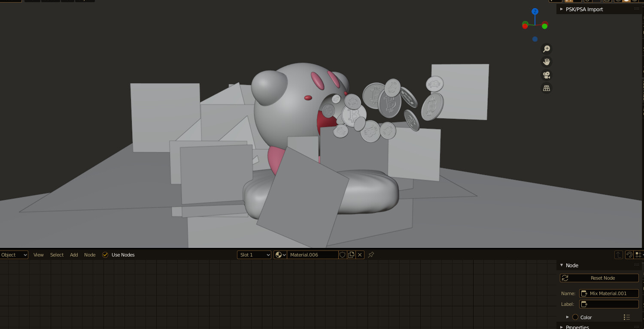Click the Z axis on the navigation gizmo
The height and width of the screenshot is (329, 644).
tap(535, 11)
